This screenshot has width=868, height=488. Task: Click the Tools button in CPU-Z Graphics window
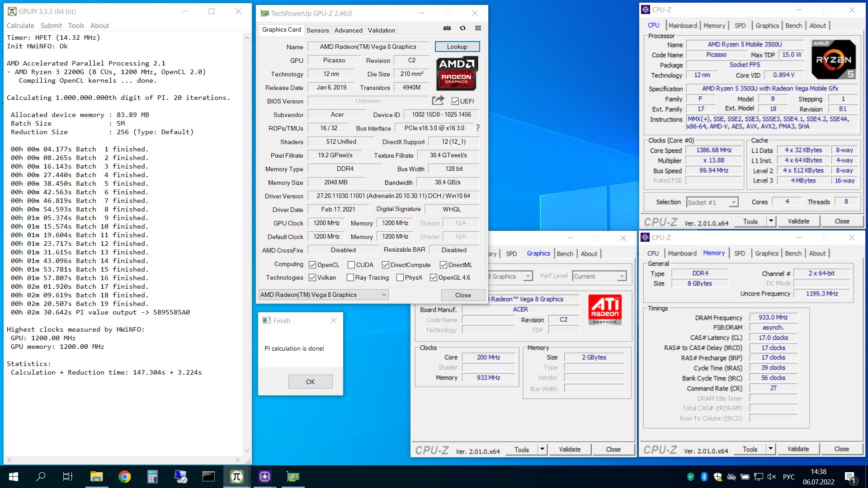pyautogui.click(x=521, y=449)
